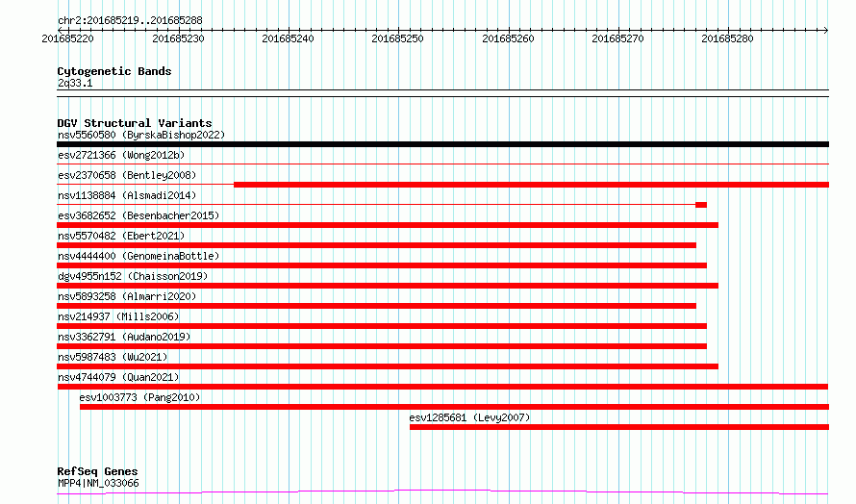Select the black nsv5560580 variant bar
The image size is (856, 504).
(x=442, y=144)
